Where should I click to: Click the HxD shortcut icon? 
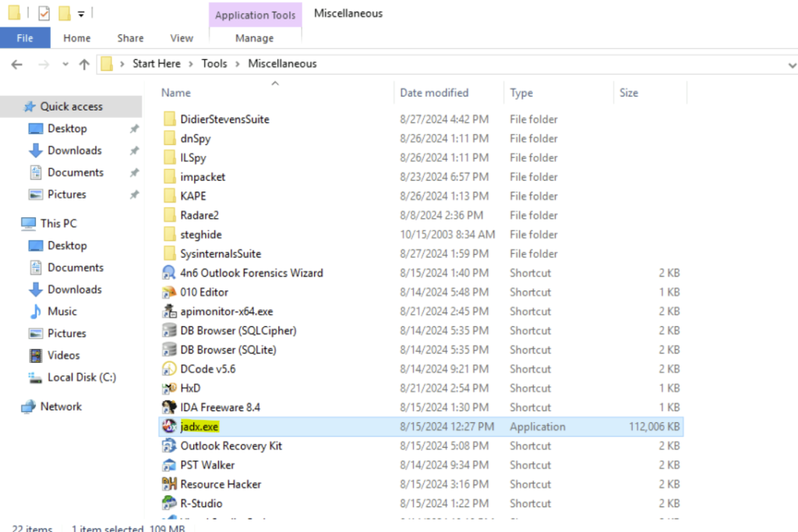169,388
